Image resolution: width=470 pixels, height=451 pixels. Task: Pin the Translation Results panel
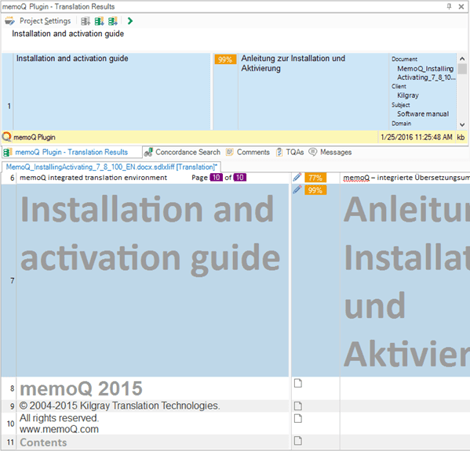[x=449, y=6]
